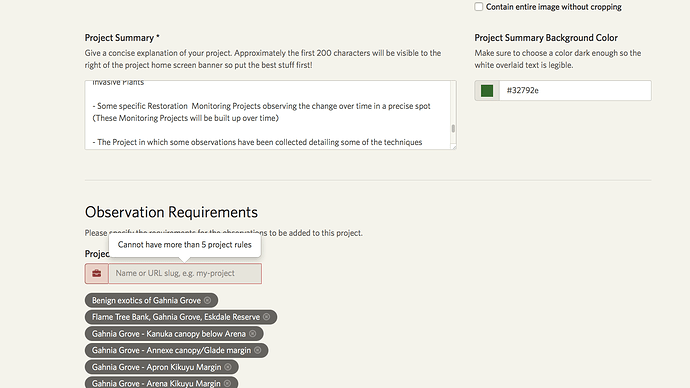
Task: Remove Annexe canopy/Glade margin tag
Action: (257, 350)
